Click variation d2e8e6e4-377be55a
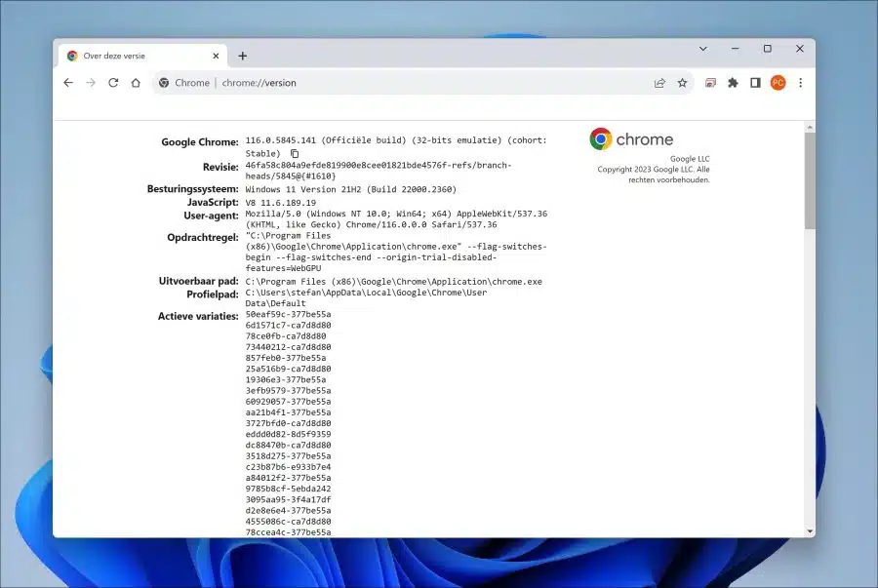The width and height of the screenshot is (878, 588). pyautogui.click(x=289, y=511)
